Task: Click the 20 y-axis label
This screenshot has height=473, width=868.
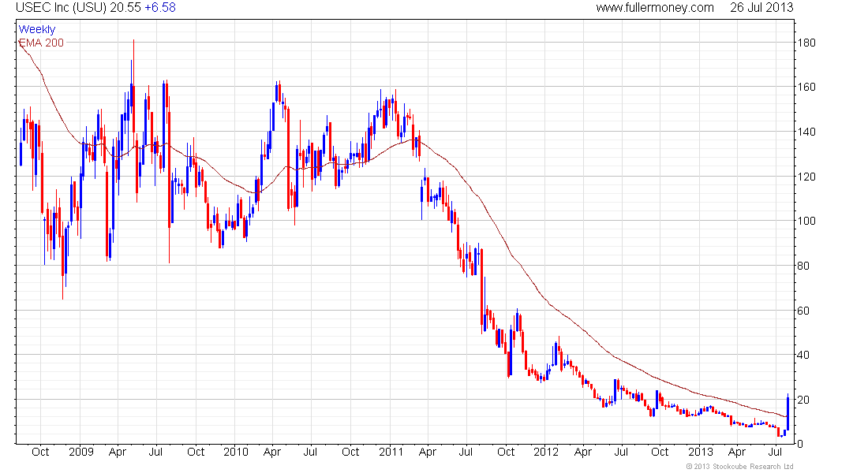Action: pos(803,400)
